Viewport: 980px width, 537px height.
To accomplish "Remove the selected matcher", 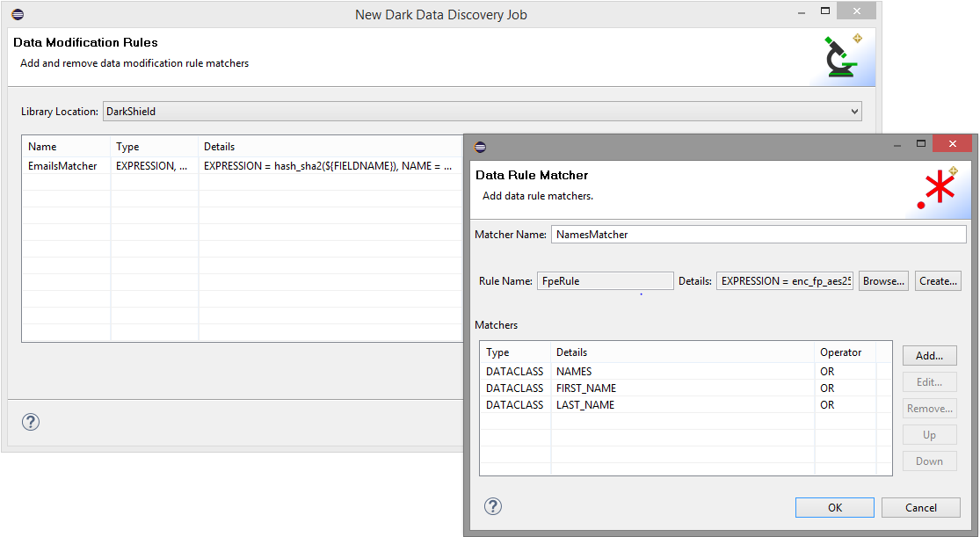I will (929, 408).
